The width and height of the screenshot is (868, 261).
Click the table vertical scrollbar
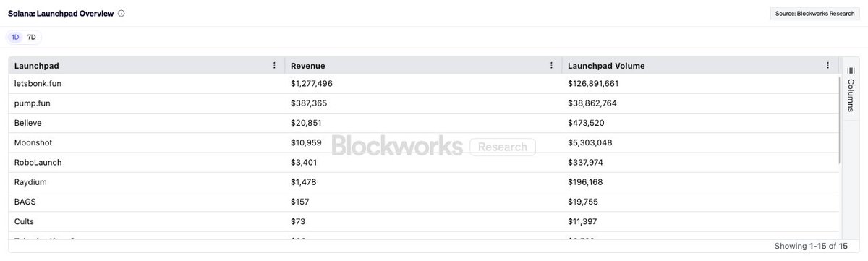click(x=840, y=119)
